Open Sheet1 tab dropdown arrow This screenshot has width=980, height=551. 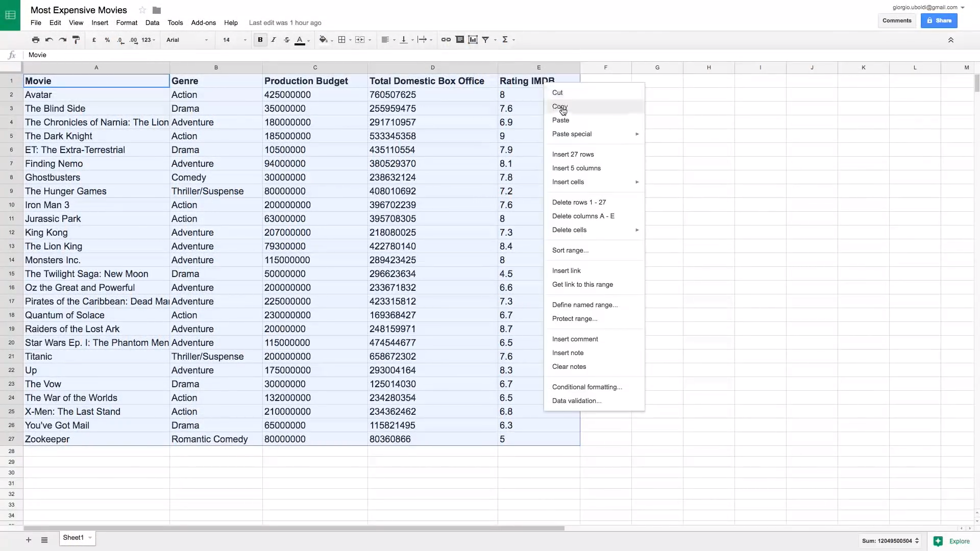(x=90, y=538)
